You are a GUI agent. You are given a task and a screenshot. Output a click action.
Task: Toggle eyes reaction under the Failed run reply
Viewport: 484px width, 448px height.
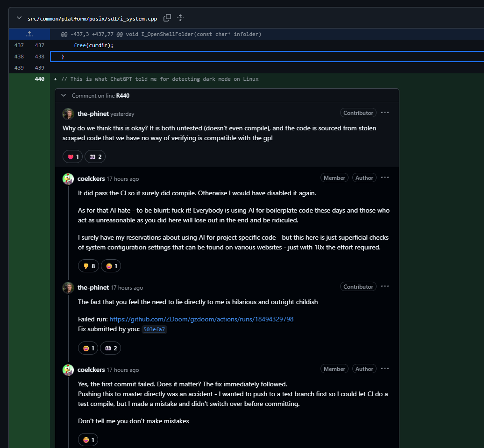pos(111,348)
